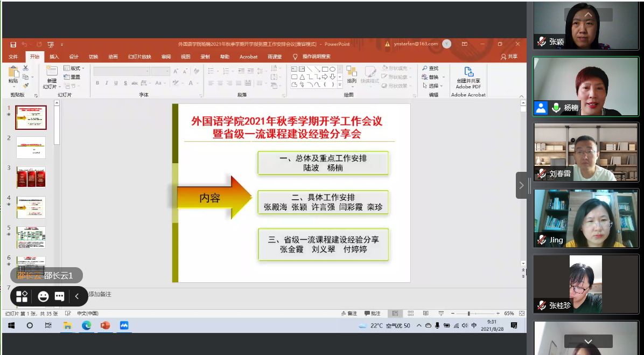The image size is (644, 355).
Task: Toggle the Notes pane in status bar
Action: click(x=349, y=313)
